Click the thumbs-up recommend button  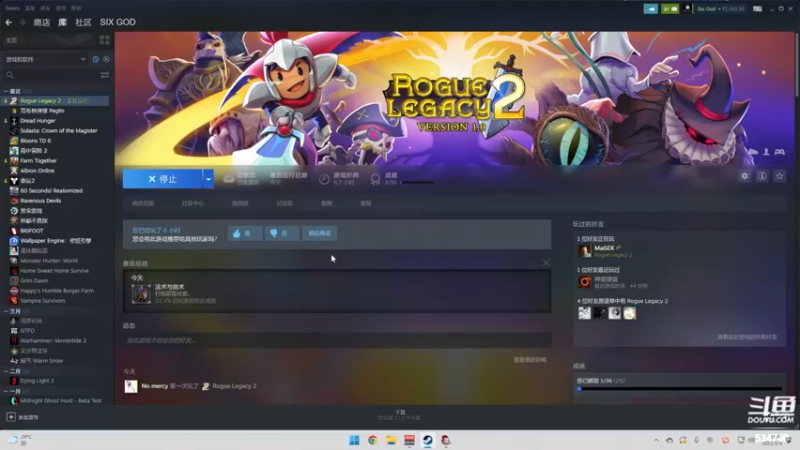(245, 233)
